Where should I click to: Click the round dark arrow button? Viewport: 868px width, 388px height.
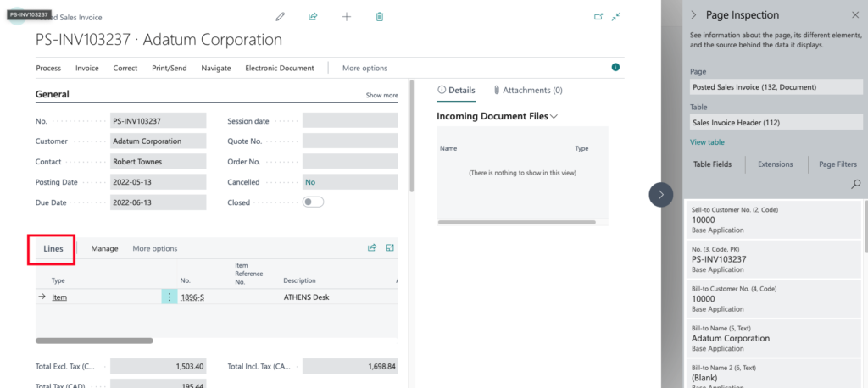pos(660,195)
